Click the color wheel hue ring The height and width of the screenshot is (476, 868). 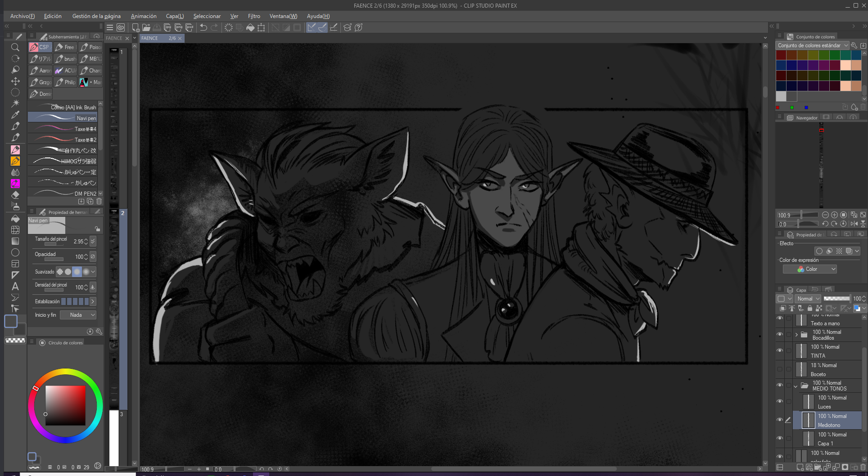tap(65, 372)
